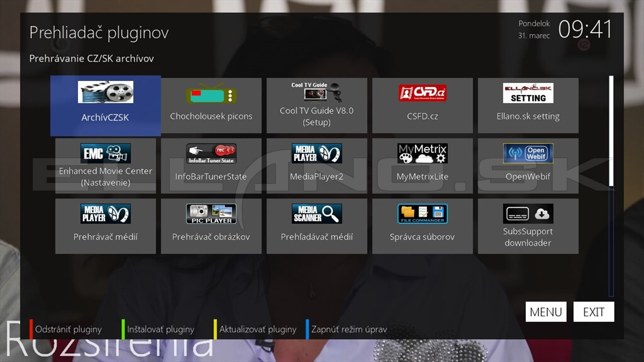
Task: Click the CSFD.cz label text
Action: pyautogui.click(x=422, y=116)
